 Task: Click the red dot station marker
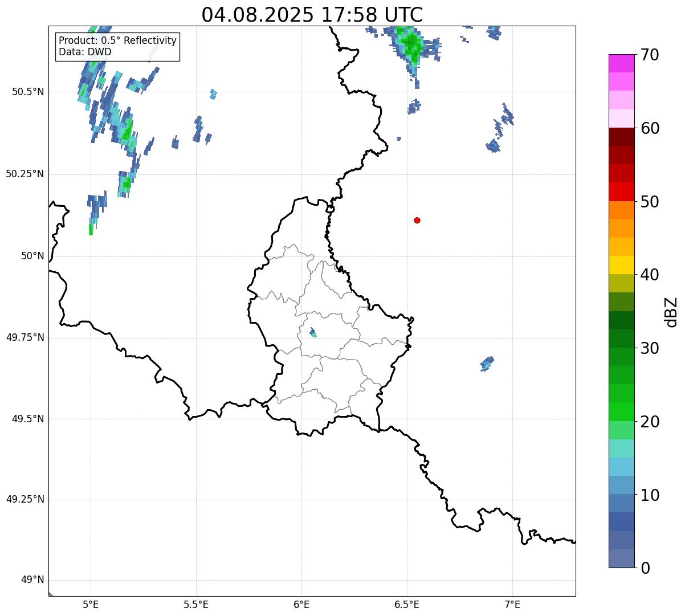[x=417, y=220]
